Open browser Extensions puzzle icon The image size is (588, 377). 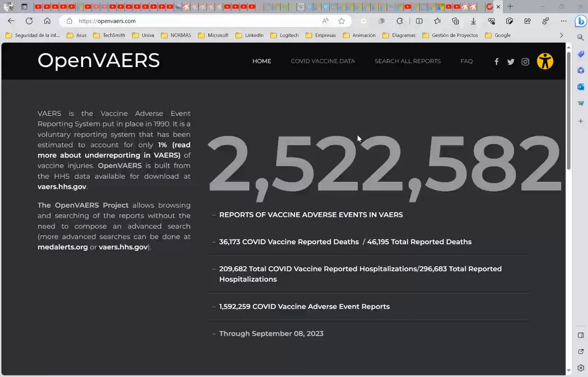(x=400, y=21)
